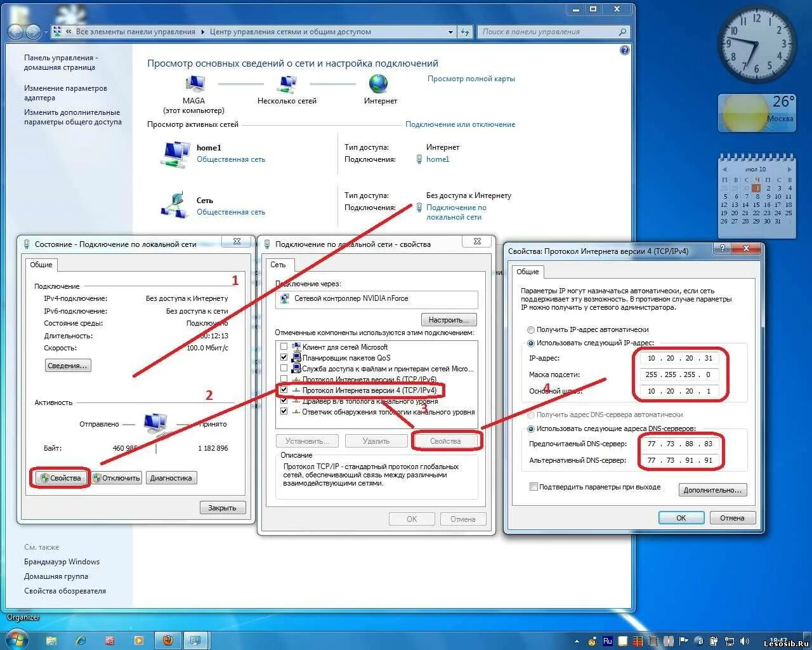
Task: Select Общие tab in IPv4 properties
Action: [x=528, y=272]
